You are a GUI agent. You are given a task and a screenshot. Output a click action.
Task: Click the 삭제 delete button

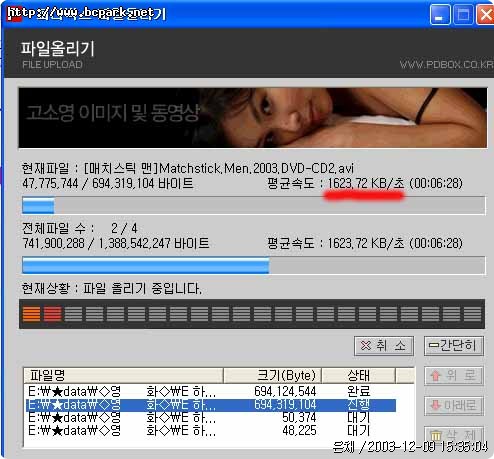coord(454,434)
